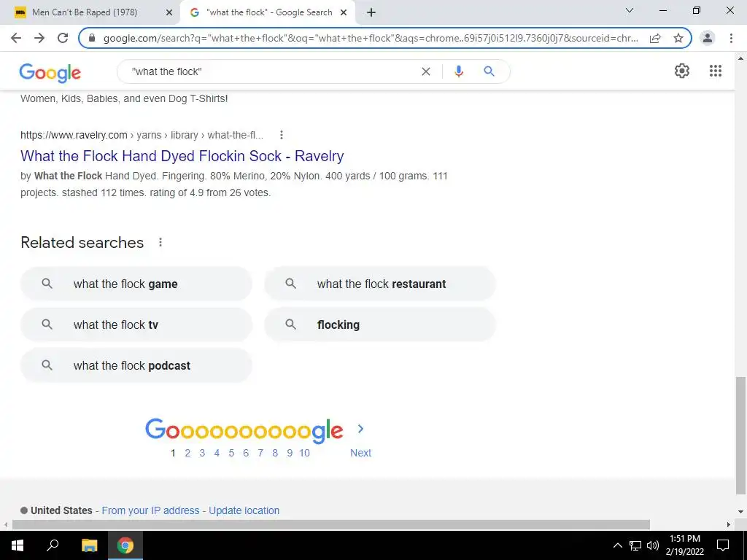The height and width of the screenshot is (560, 747).
Task: Select 'what the flock podcast' related search
Action: pyautogui.click(x=136, y=365)
